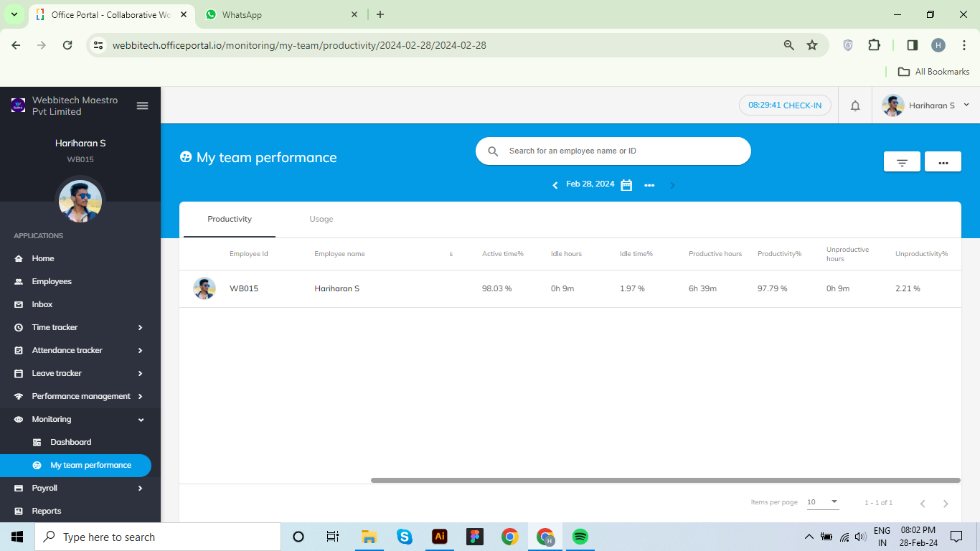This screenshot has width=980, height=551.
Task: Click the Figma taskbar icon
Action: (x=474, y=537)
